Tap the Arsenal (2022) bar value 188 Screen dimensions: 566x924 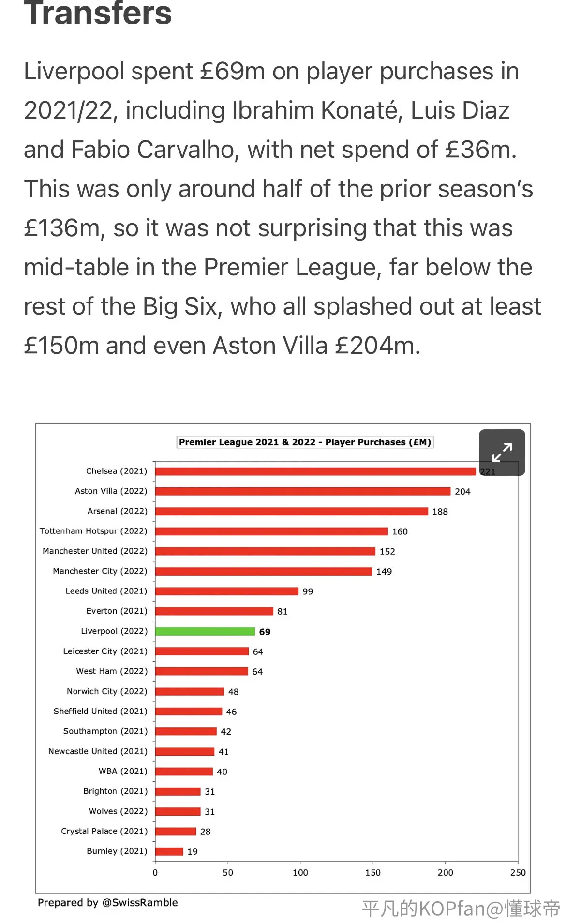[440, 511]
